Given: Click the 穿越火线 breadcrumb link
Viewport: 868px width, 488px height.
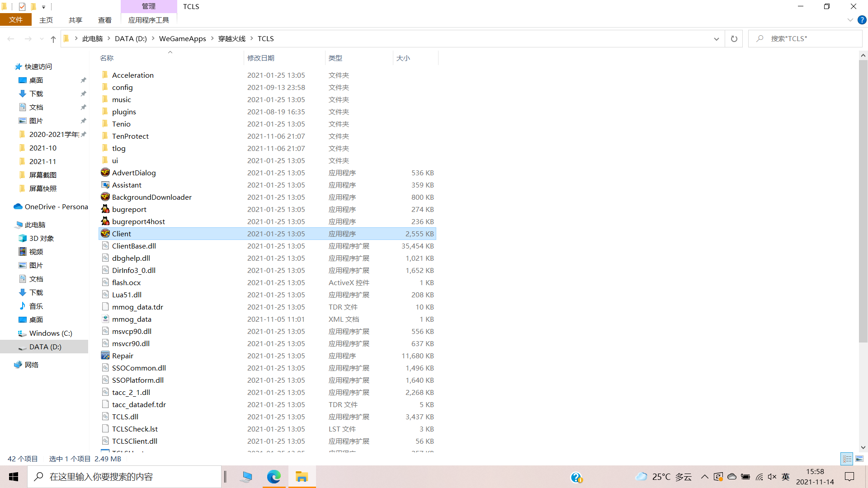Looking at the screenshot, I should pyautogui.click(x=231, y=39).
